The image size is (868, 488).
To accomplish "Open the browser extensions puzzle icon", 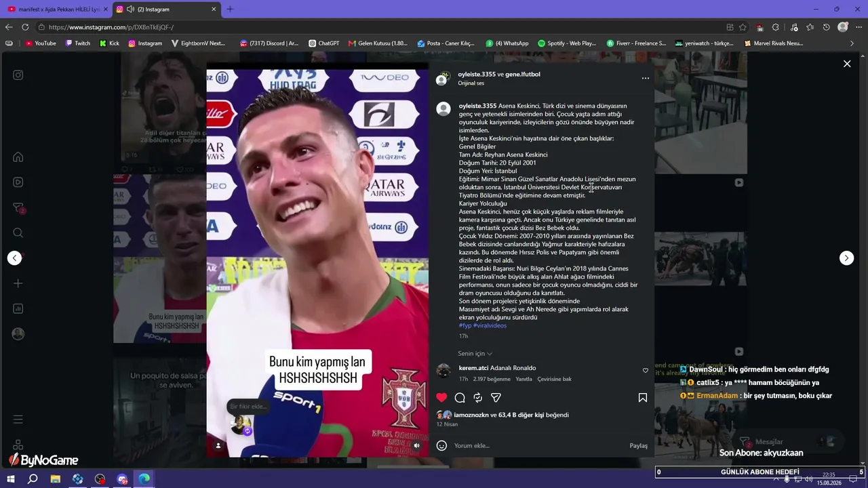I will click(776, 27).
